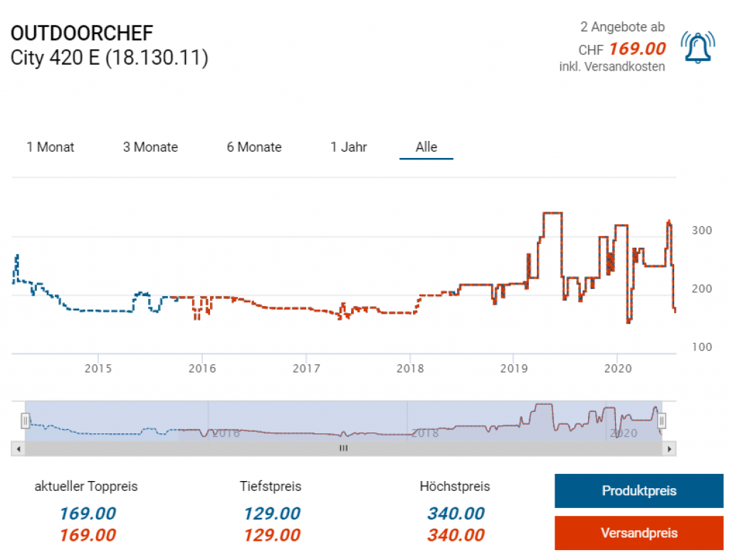This screenshot has height=560, width=729.
Task: Grab the right handle of the range navigator
Action: (x=661, y=421)
